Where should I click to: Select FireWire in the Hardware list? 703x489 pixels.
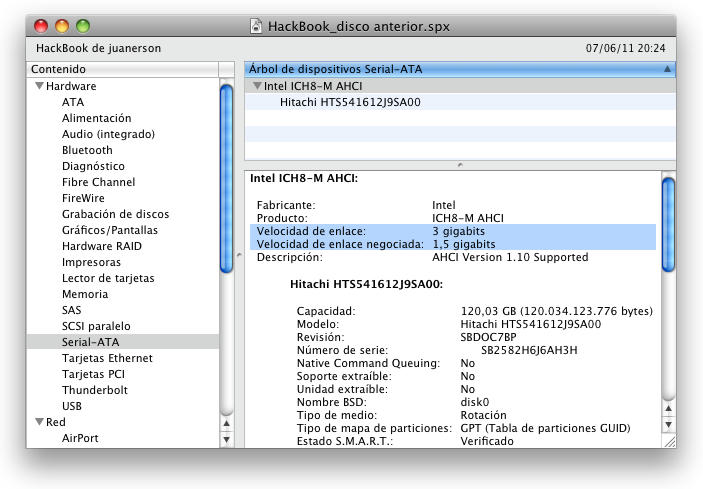coord(83,198)
